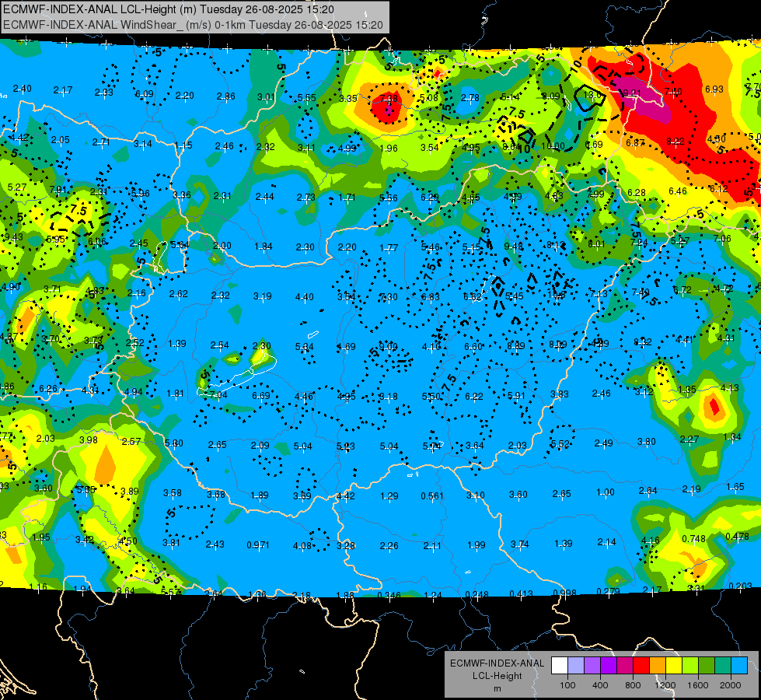This screenshot has height=700, width=761.
Task: Click the 1.81 wind shear value
Action: coord(175,394)
